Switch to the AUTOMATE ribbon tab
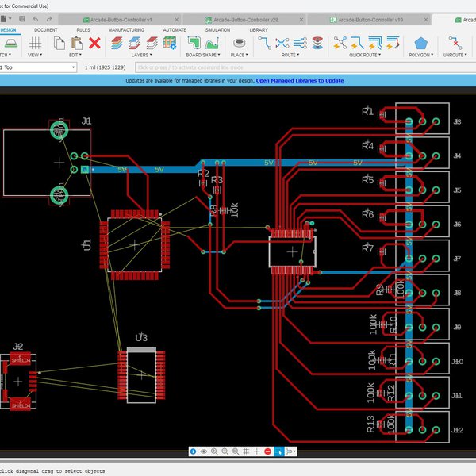Screen dimensions: 476x476 coord(175,30)
